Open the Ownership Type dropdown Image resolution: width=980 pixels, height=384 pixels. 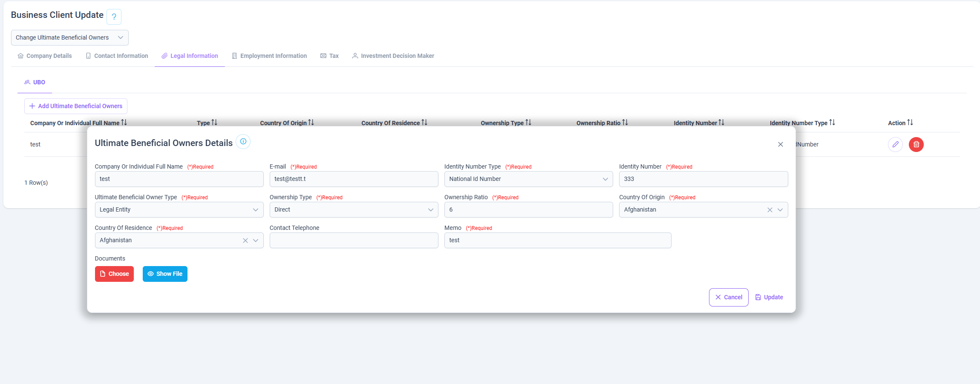[354, 210]
